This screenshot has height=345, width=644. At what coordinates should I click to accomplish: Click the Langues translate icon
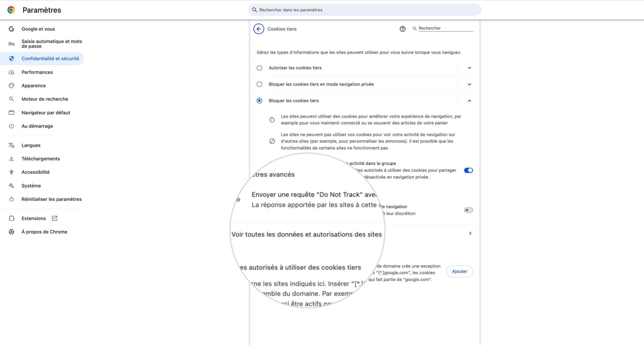[x=11, y=145]
